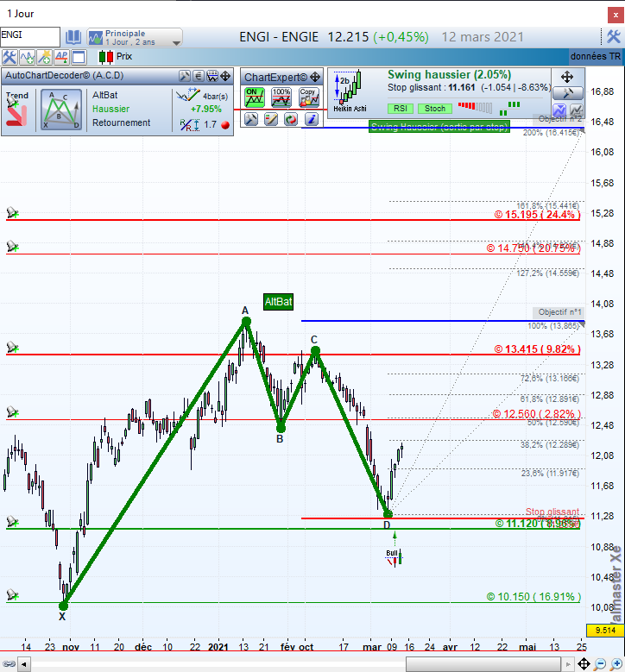Open Swing panel hammer settings button

click(567, 93)
